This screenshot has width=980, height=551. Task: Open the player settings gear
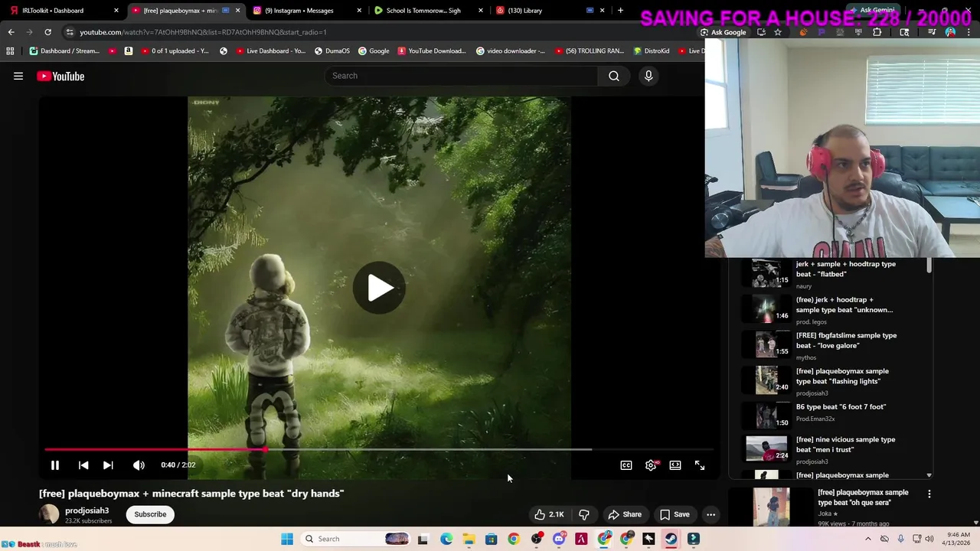click(x=651, y=465)
